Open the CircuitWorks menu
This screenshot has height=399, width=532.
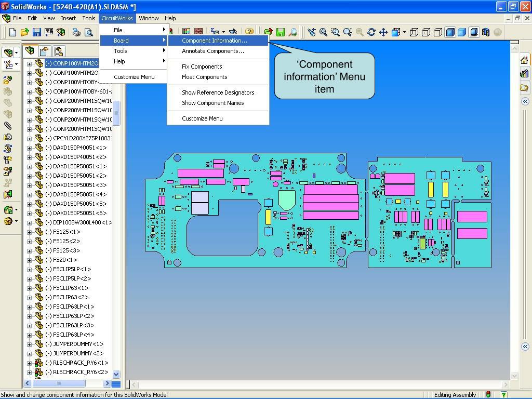tap(117, 18)
